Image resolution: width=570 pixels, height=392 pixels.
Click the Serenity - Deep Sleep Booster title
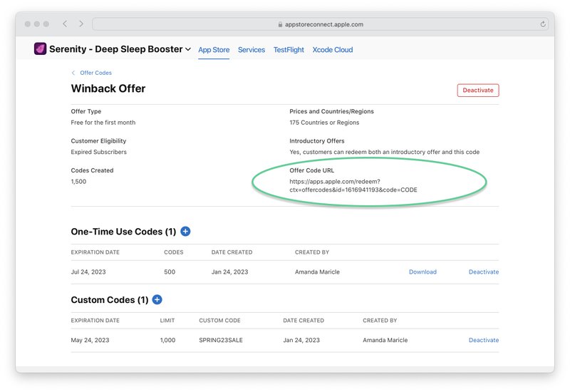click(x=116, y=49)
